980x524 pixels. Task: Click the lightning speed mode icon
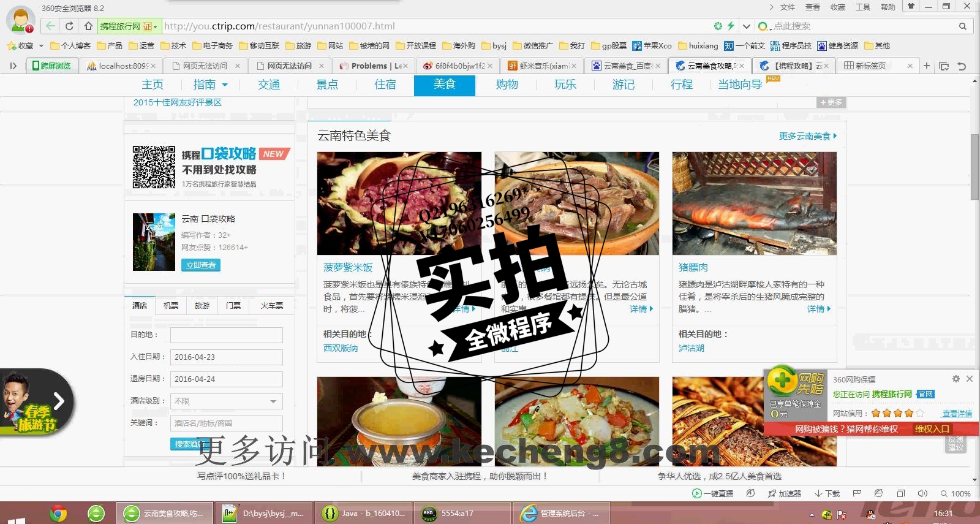click(731, 26)
